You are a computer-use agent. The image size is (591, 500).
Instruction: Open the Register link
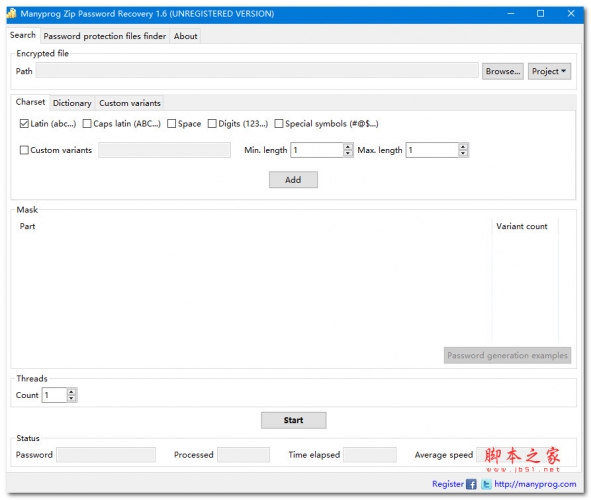(448, 484)
